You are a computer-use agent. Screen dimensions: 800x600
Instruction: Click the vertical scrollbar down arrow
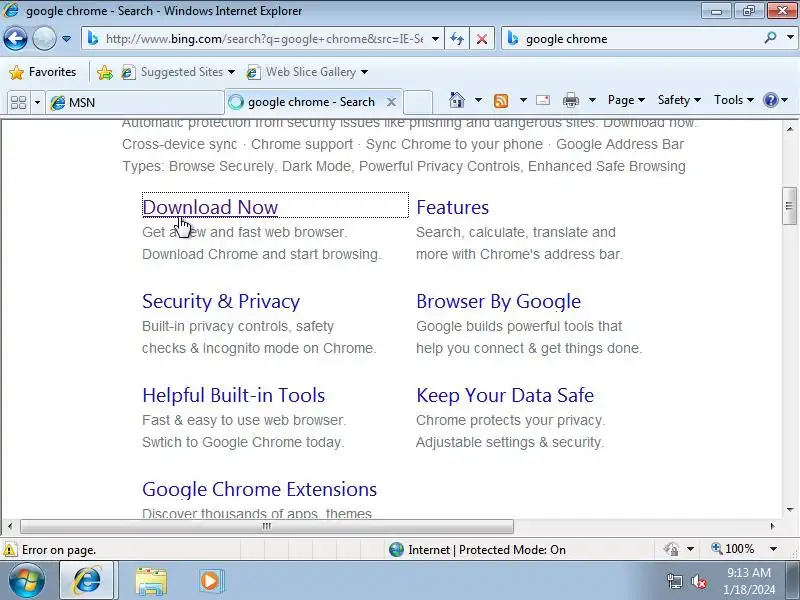pyautogui.click(x=790, y=509)
